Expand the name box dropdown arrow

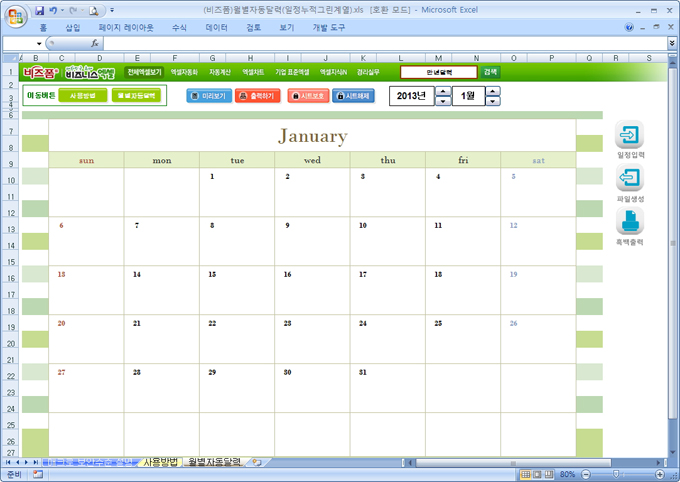click(39, 43)
